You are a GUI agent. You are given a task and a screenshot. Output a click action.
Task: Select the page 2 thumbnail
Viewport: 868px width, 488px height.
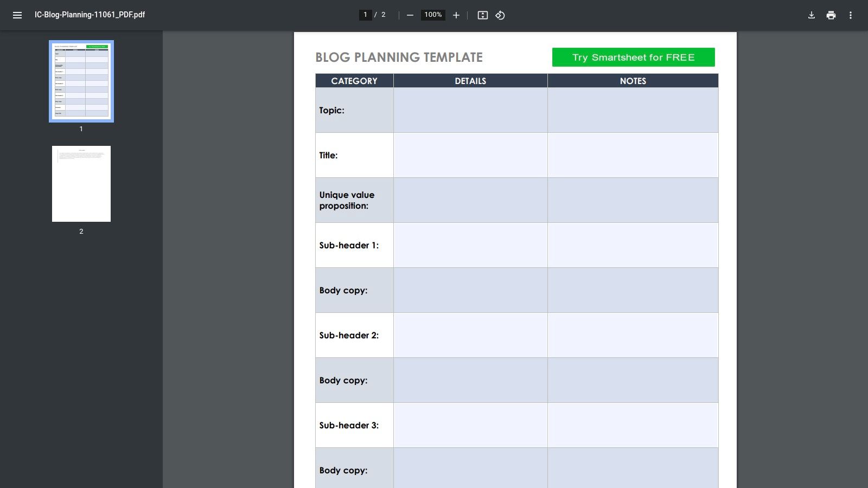click(81, 183)
